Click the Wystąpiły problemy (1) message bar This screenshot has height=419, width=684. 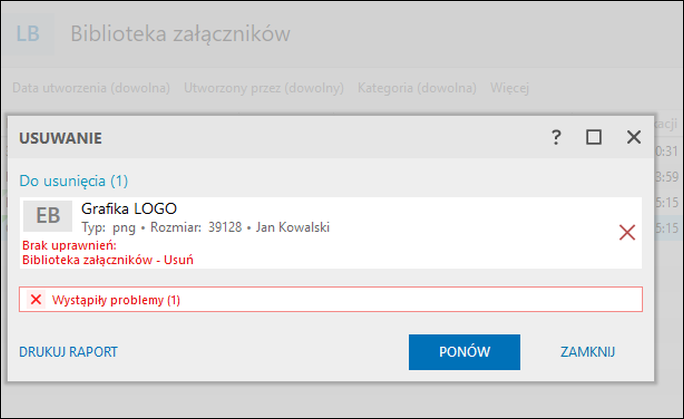[331, 300]
